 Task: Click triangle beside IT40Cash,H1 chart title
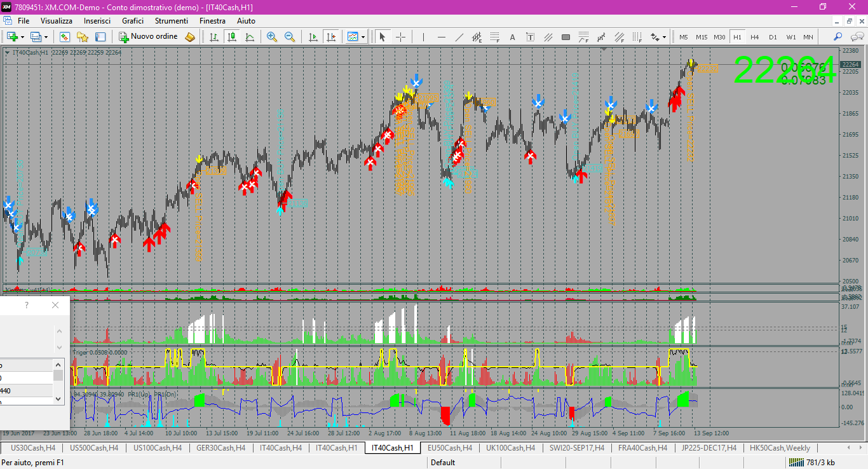pos(7,53)
